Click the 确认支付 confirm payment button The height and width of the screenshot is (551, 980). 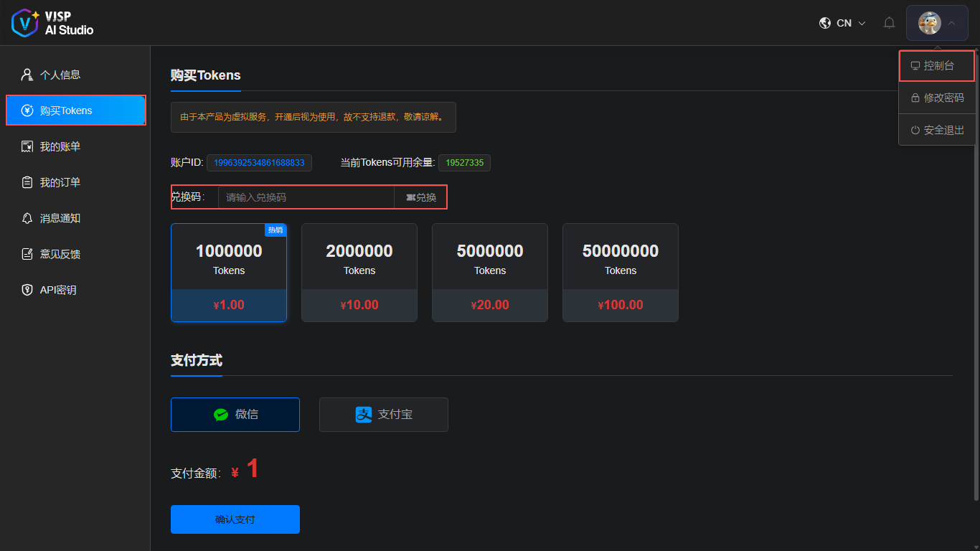pyautogui.click(x=235, y=519)
